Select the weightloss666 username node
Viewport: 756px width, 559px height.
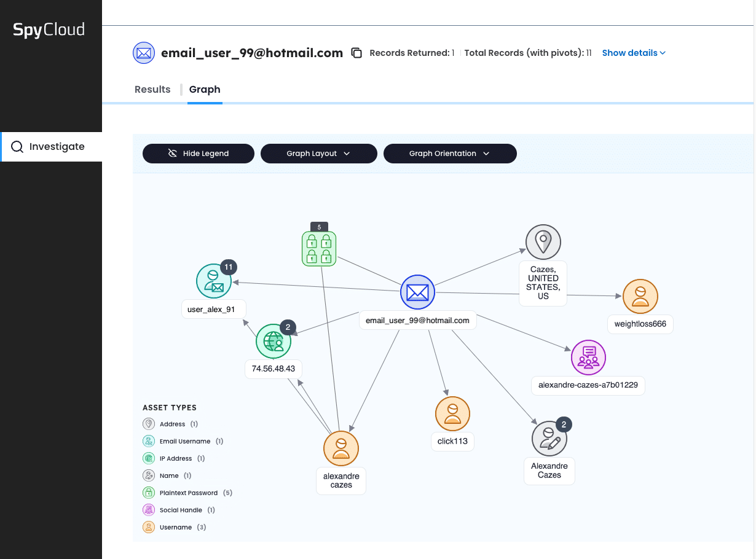point(640,296)
